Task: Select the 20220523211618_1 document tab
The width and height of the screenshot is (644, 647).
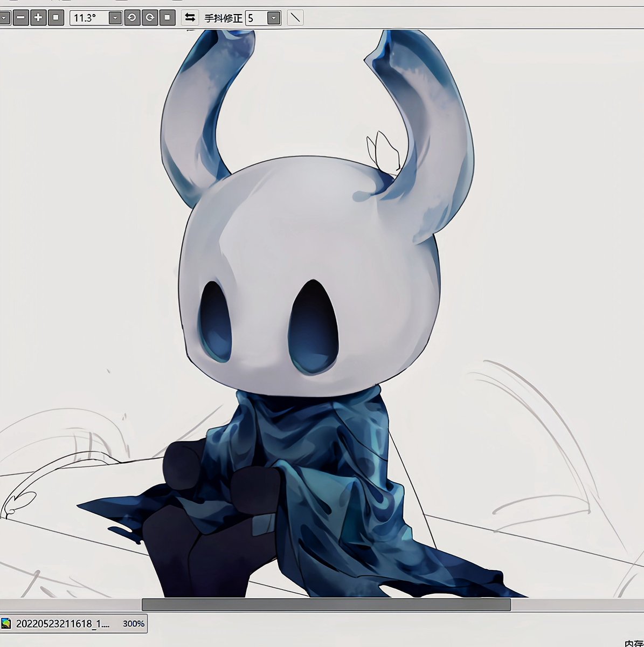Action: pyautogui.click(x=73, y=623)
